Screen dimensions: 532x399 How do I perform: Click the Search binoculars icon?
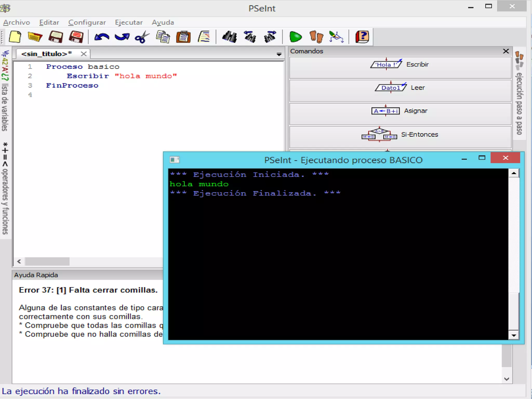pyautogui.click(x=229, y=37)
